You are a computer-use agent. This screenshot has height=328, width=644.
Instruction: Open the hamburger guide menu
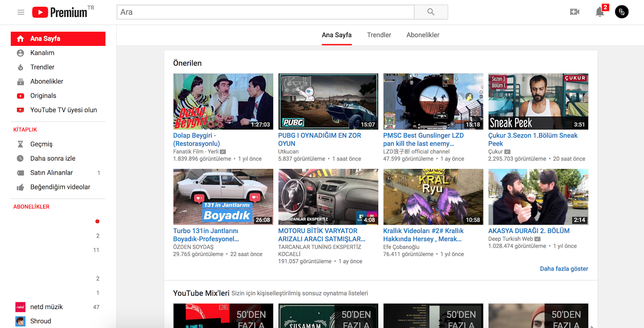point(21,12)
